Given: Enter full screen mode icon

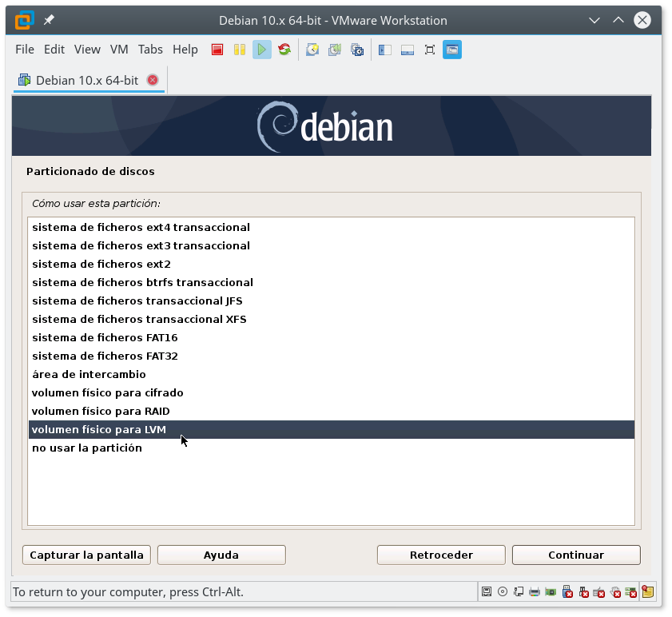Looking at the screenshot, I should point(429,50).
